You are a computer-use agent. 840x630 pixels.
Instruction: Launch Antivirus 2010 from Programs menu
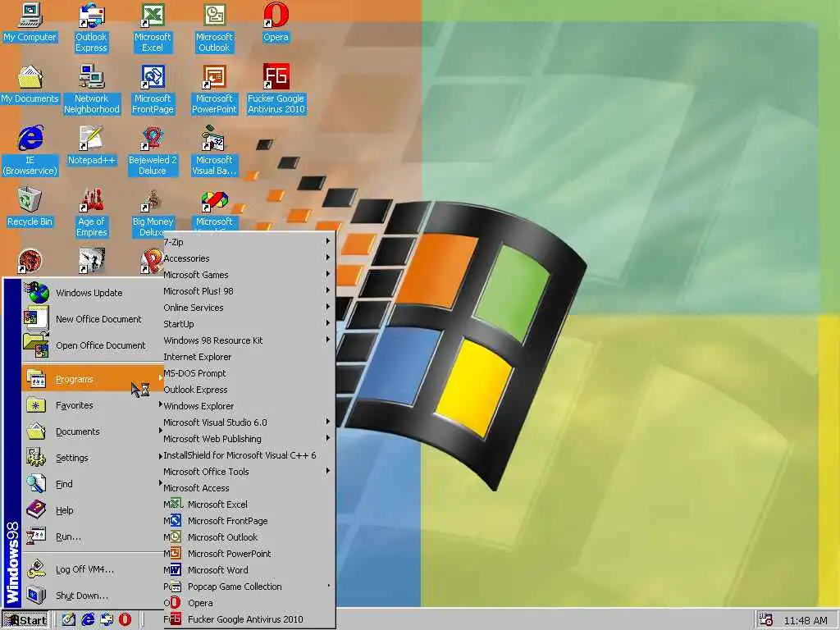coord(249,619)
